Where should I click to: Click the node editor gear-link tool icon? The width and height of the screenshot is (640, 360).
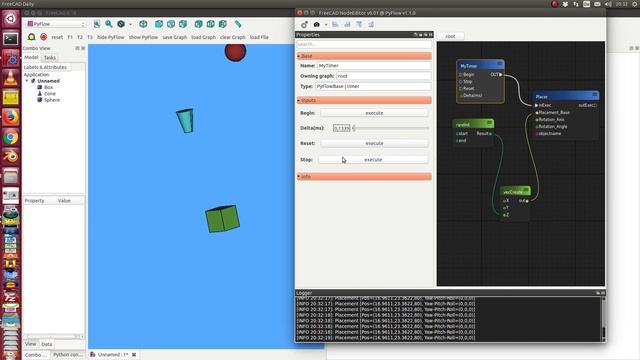pyautogui.click(x=304, y=24)
